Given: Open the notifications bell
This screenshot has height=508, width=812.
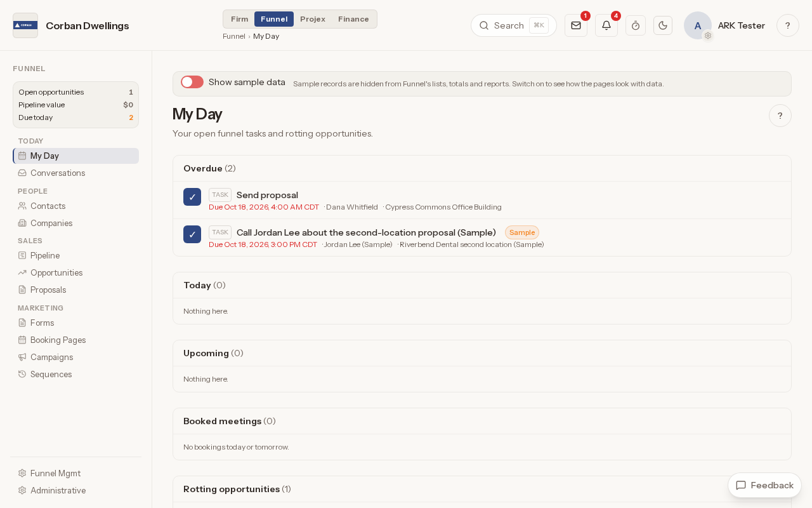Looking at the screenshot, I should [606, 25].
